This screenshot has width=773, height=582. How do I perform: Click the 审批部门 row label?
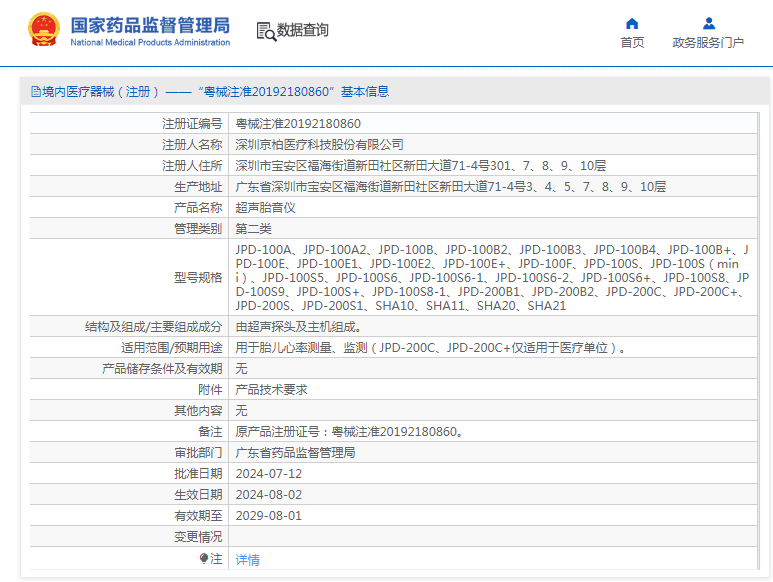click(198, 452)
